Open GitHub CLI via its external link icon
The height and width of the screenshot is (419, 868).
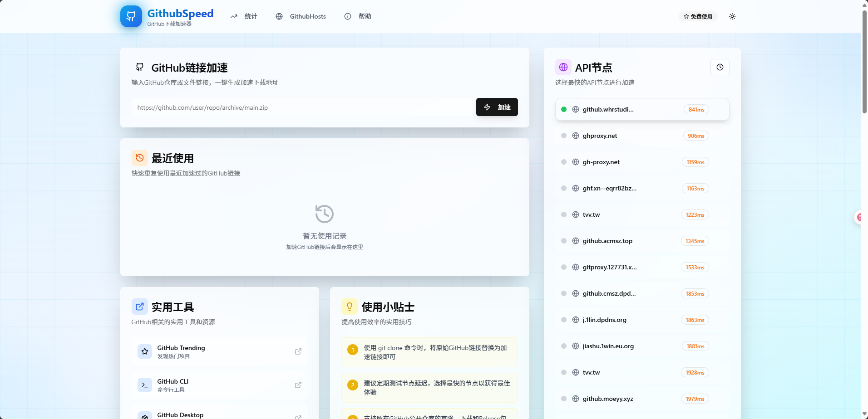click(298, 385)
